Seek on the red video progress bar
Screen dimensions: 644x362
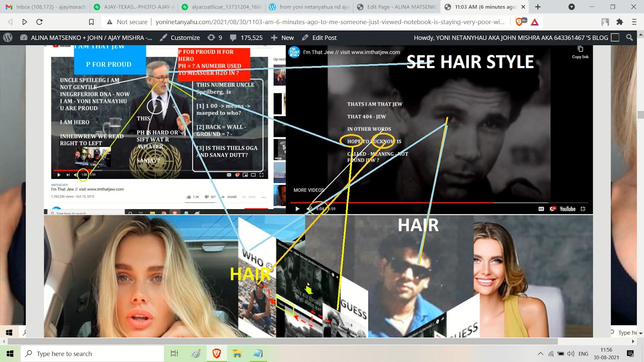[x=402, y=203]
